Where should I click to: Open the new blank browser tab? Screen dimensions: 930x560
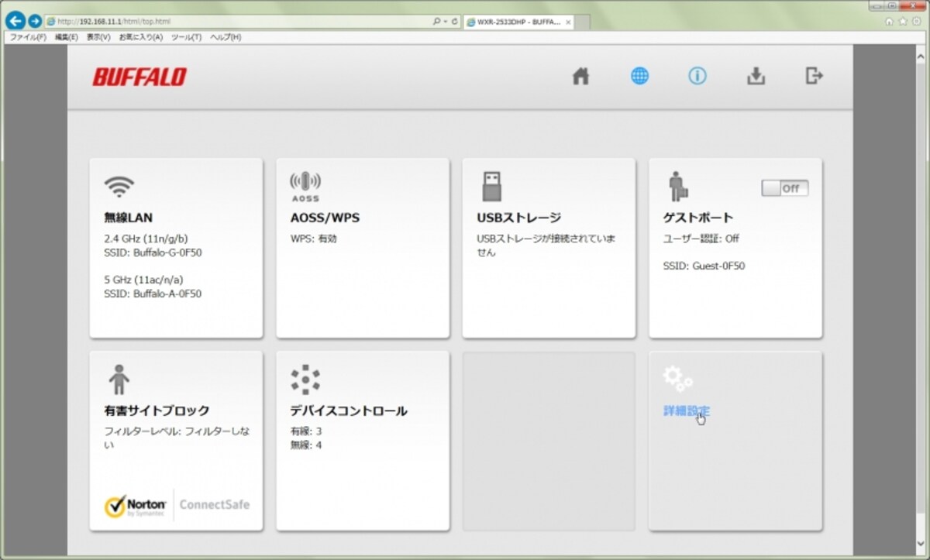click(x=583, y=22)
